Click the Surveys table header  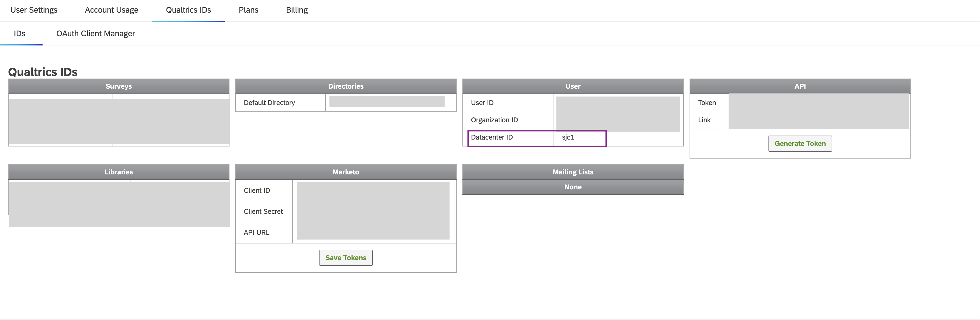click(119, 86)
